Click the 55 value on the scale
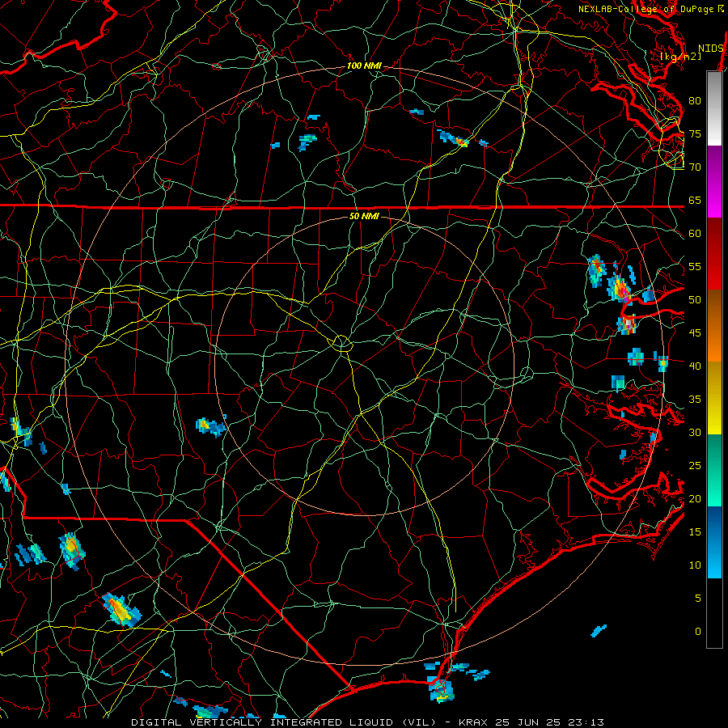 695,267
